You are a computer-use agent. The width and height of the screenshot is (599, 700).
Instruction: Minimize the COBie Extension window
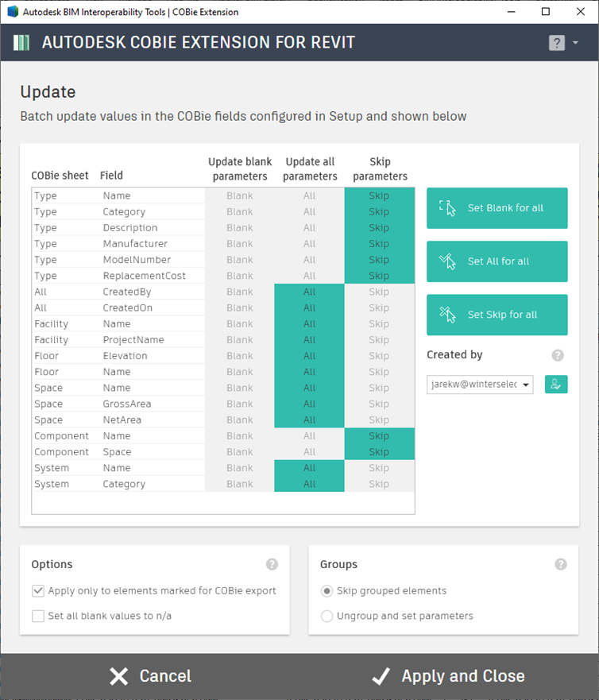[512, 12]
